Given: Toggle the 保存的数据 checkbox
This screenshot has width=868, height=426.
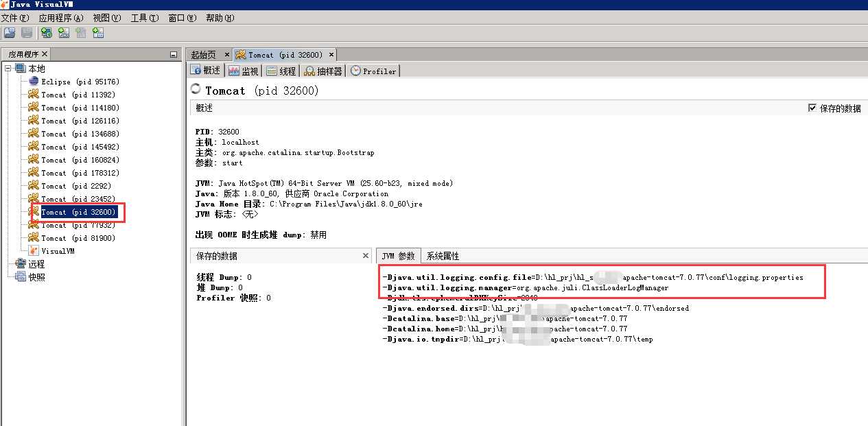Looking at the screenshot, I should click(x=813, y=108).
